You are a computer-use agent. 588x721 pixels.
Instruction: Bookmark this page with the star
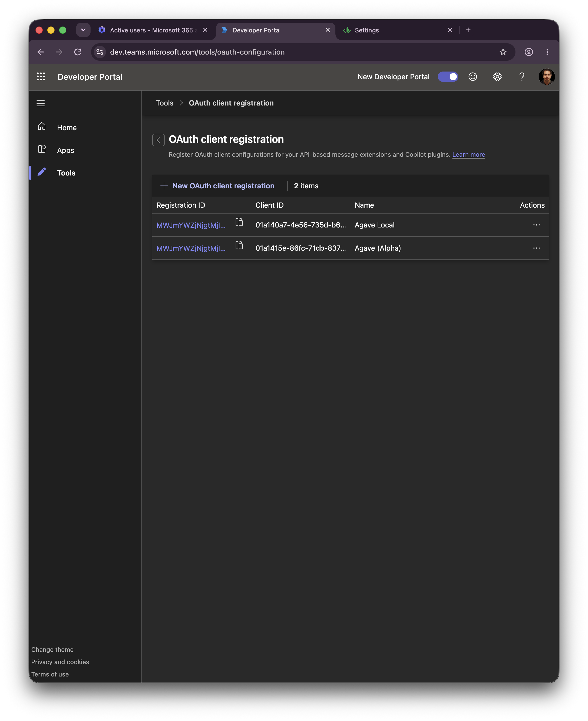tap(503, 52)
